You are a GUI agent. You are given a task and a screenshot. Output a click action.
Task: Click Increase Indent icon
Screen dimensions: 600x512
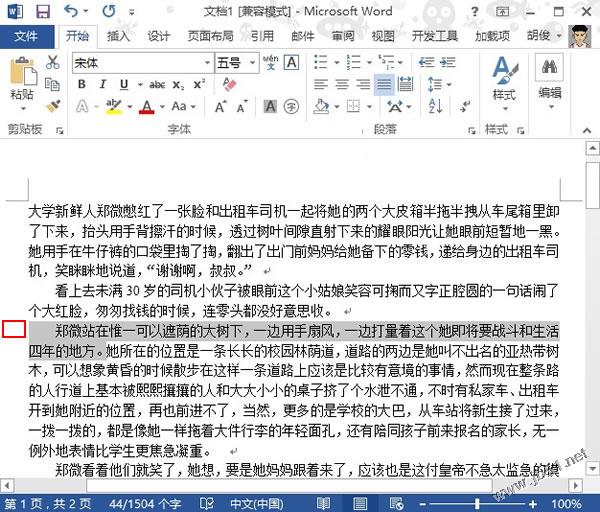click(448, 62)
